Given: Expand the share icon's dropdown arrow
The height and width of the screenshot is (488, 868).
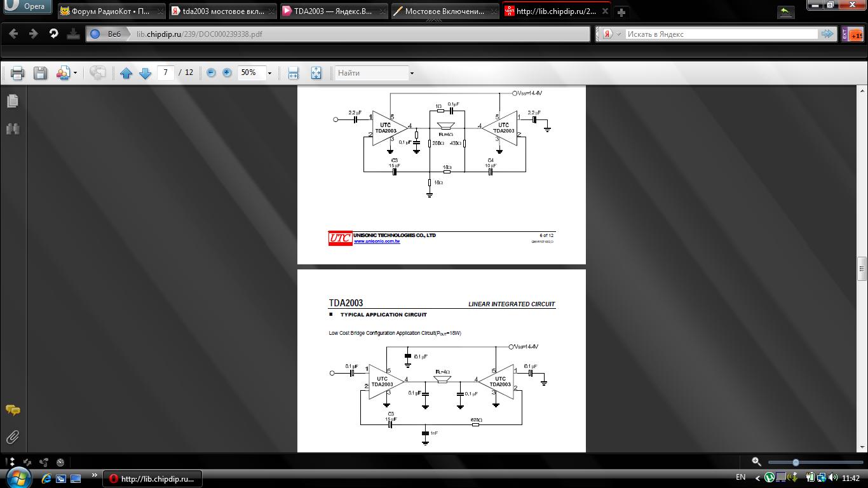Looking at the screenshot, I should (75, 73).
